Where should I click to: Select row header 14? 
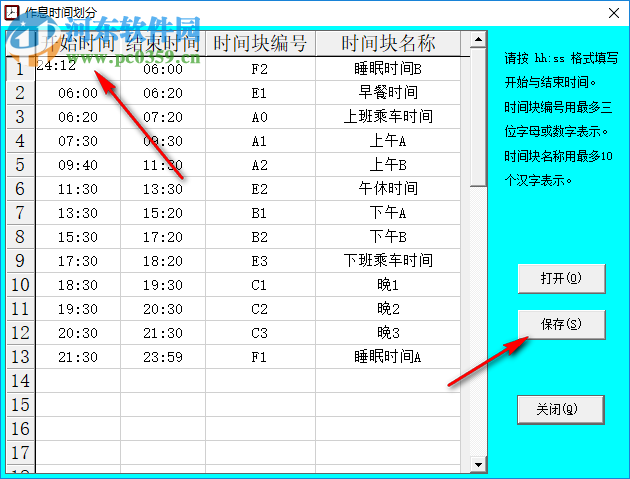click(x=20, y=381)
